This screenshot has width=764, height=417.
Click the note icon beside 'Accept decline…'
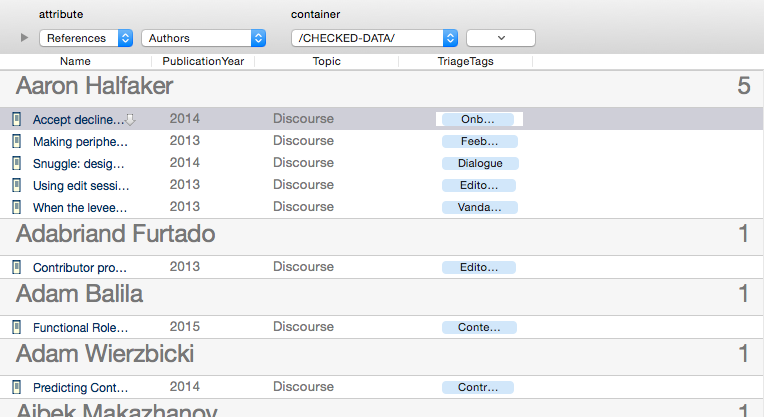tap(16, 119)
